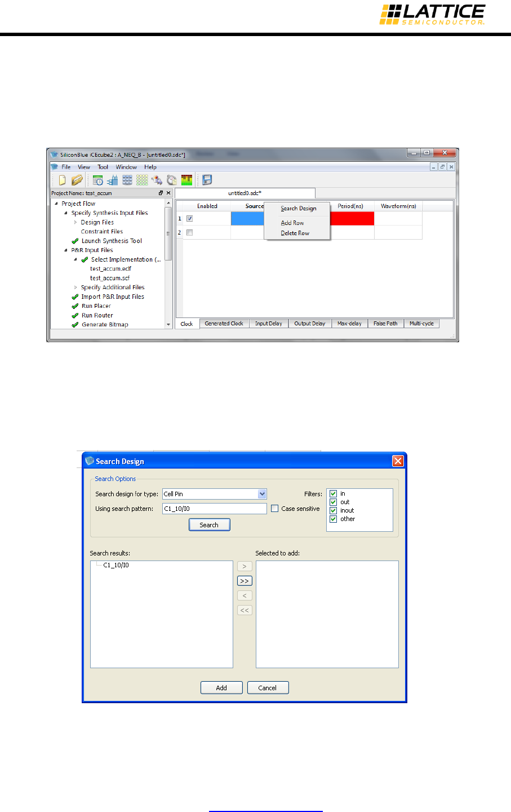511x812 pixels.
Task: Click the '>>' move all right button
Action: pyautogui.click(x=245, y=581)
